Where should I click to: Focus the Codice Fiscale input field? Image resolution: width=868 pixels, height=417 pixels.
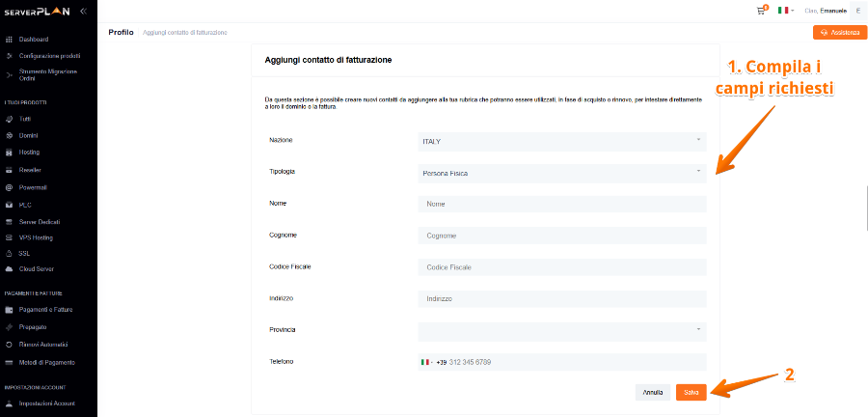point(561,267)
